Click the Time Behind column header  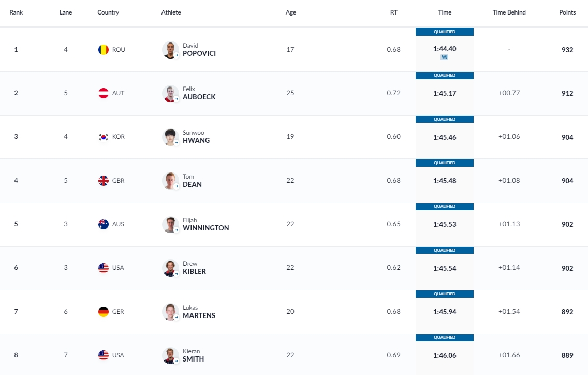coord(509,12)
